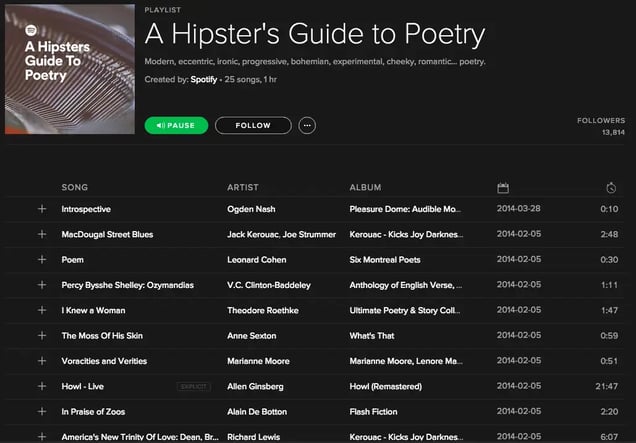This screenshot has width=636, height=443.
Task: Click the 0:10 duration value
Action: coord(609,209)
